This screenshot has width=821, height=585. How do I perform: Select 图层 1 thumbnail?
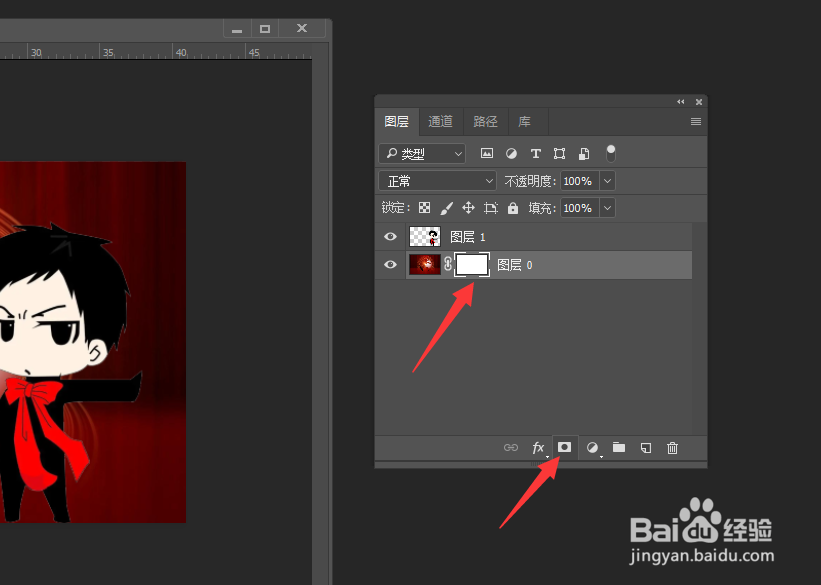click(x=425, y=237)
